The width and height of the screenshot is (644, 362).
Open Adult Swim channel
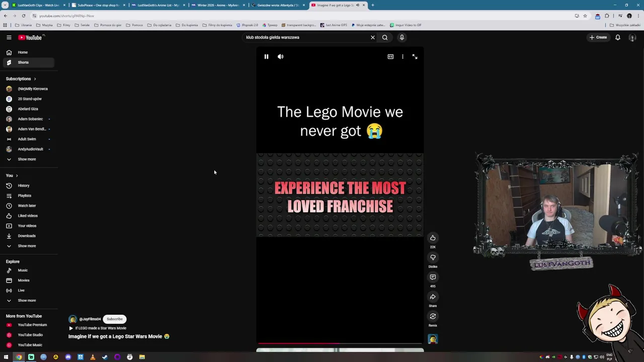point(28,139)
